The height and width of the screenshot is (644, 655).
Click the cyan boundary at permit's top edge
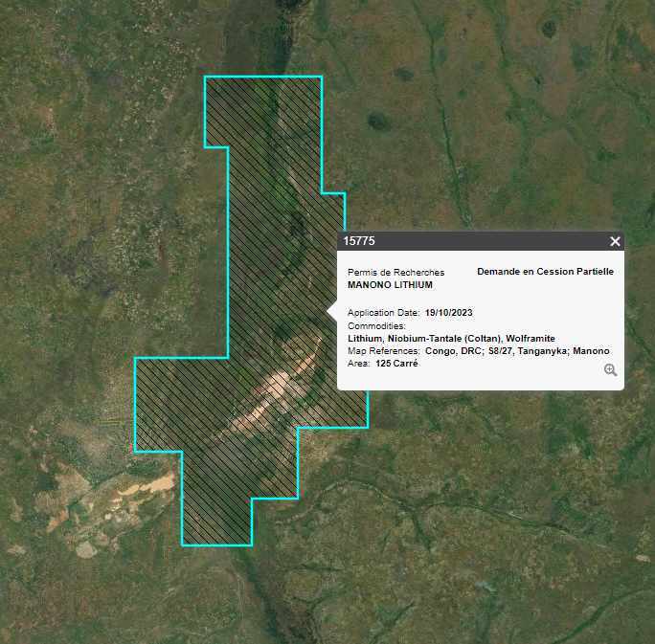(263, 77)
